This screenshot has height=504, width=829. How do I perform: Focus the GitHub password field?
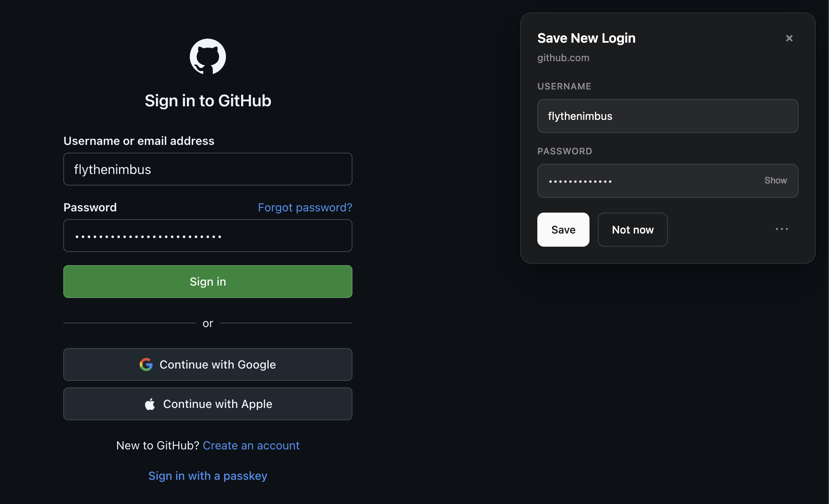click(x=208, y=236)
